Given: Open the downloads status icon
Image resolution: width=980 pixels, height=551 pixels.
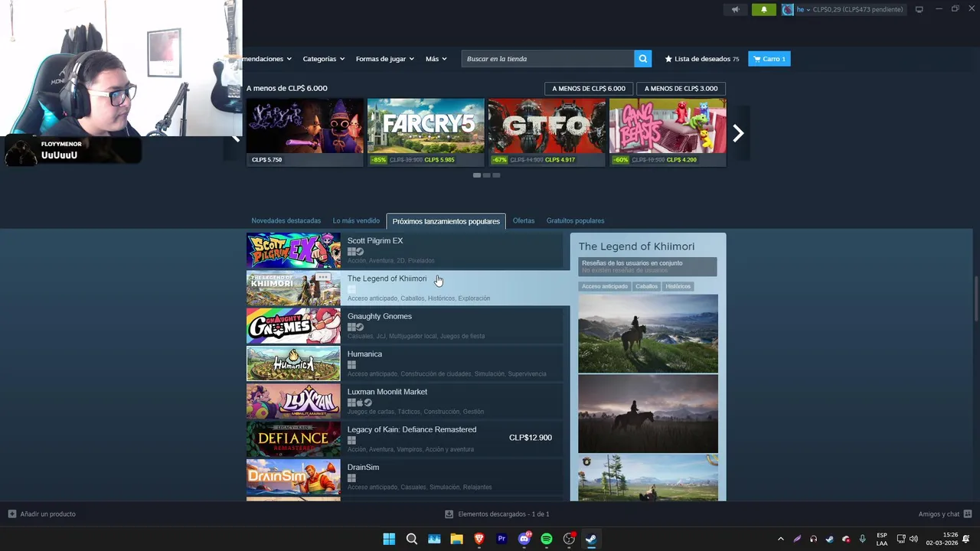Looking at the screenshot, I should (x=450, y=514).
